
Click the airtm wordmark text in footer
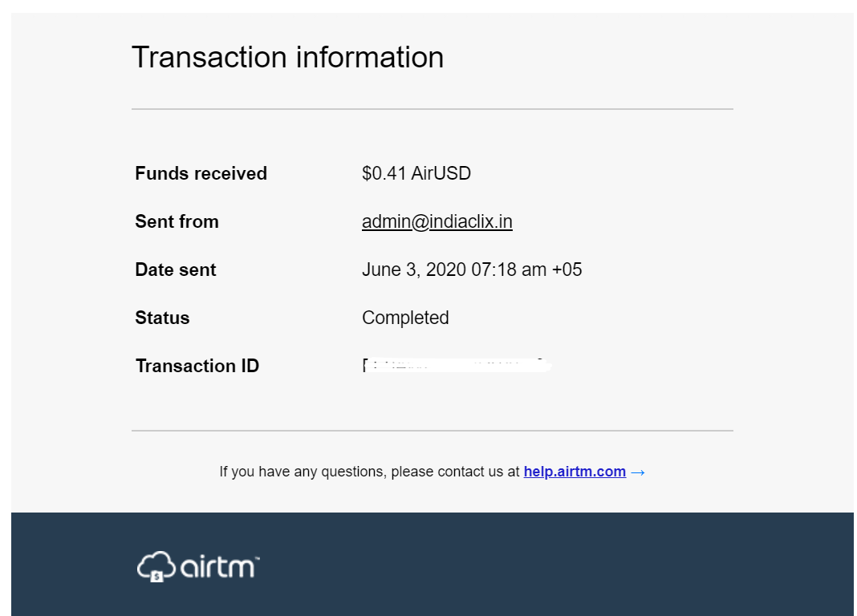[220, 567]
